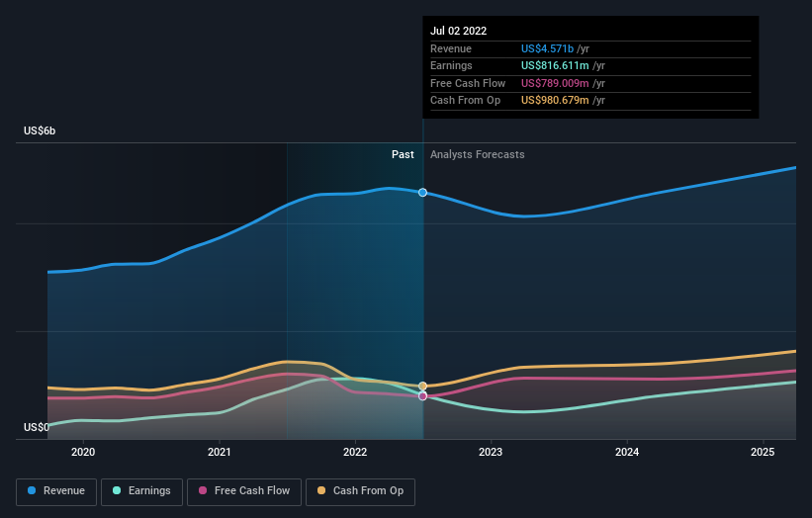The width and height of the screenshot is (812, 518).
Task: Select the Revenue data point on the blue line
Action: click(x=422, y=193)
